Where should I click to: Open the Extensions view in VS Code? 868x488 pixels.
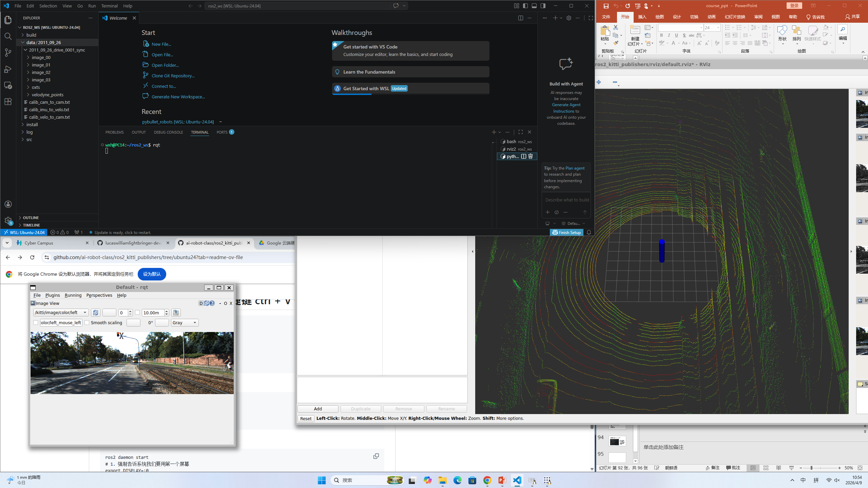[8, 102]
